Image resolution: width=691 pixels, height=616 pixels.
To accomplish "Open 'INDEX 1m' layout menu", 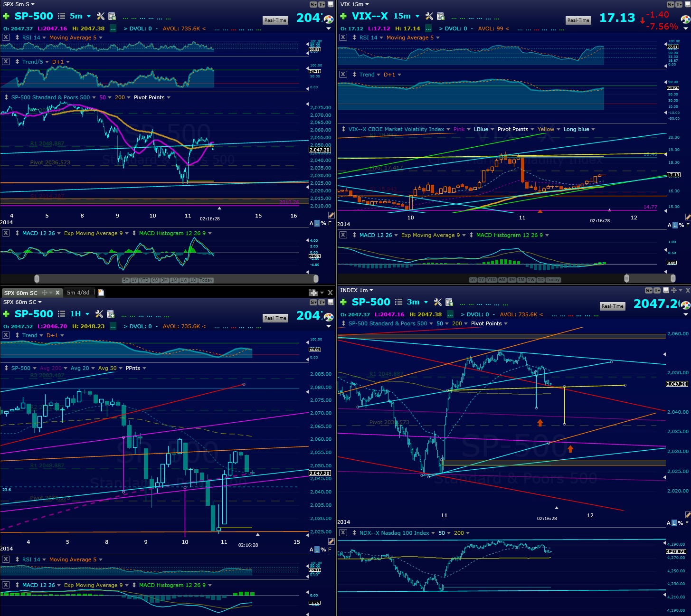I will [357, 290].
